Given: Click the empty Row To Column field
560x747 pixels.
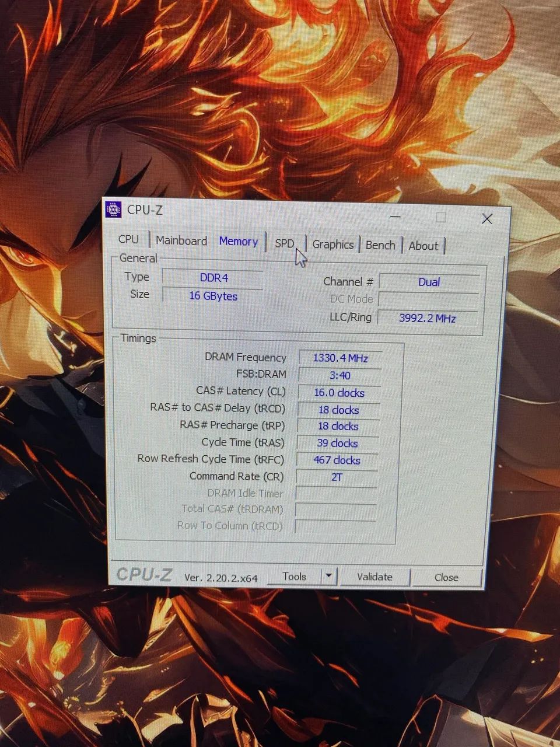Looking at the screenshot, I should click(x=335, y=526).
